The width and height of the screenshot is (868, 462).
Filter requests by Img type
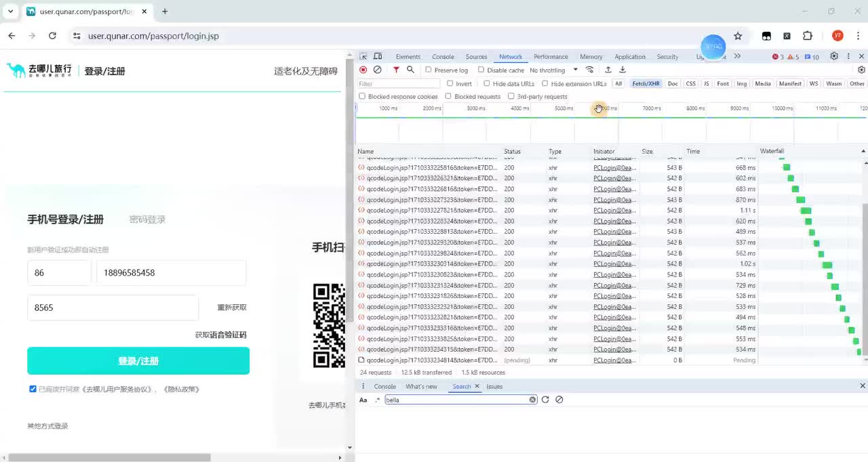[x=742, y=83]
